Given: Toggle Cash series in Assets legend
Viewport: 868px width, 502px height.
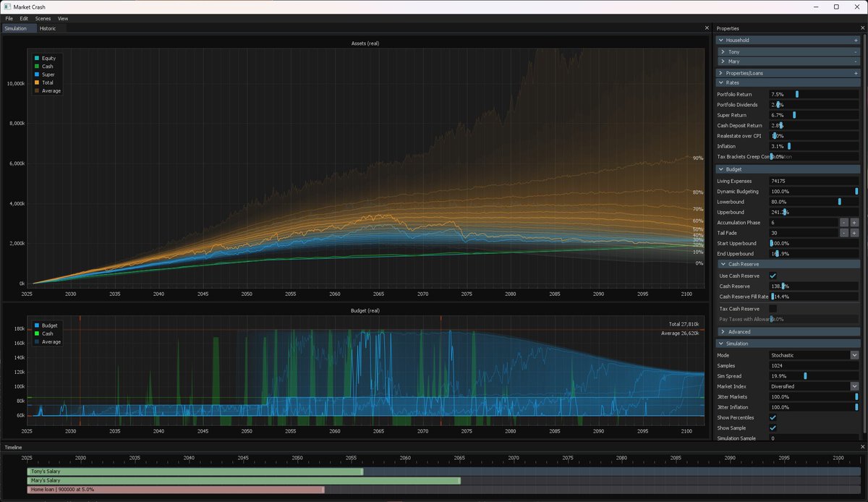Looking at the screenshot, I should point(45,67).
